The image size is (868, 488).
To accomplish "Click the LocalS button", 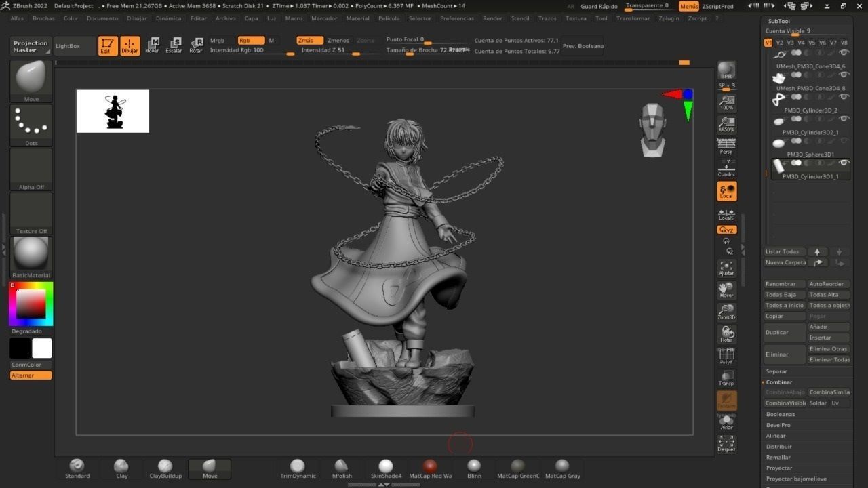I will coord(726,215).
